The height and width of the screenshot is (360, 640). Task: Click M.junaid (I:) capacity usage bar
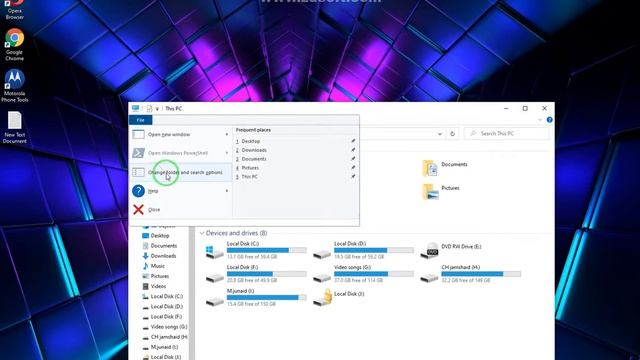coord(267,298)
